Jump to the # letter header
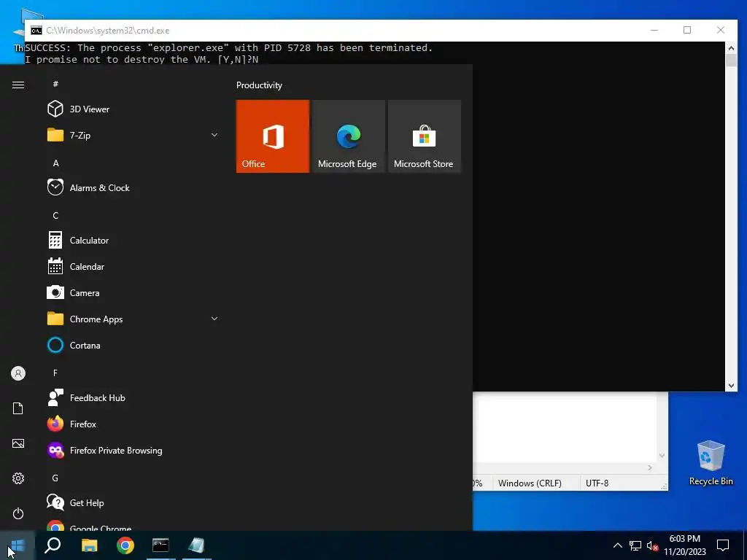Viewport: 747px width, 560px height. tap(55, 84)
